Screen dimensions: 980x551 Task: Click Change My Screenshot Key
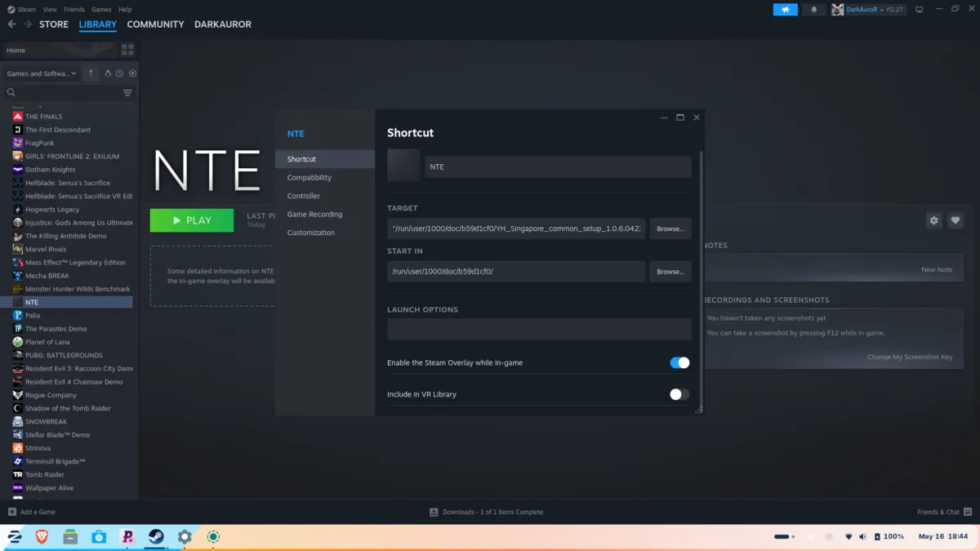pyautogui.click(x=910, y=357)
